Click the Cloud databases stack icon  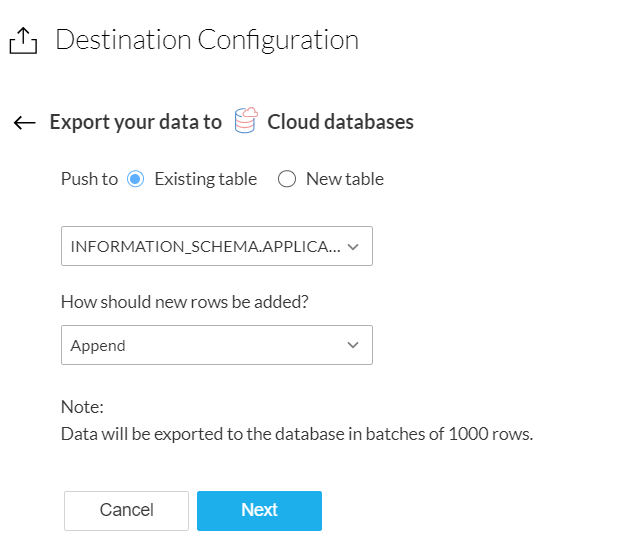(245, 122)
